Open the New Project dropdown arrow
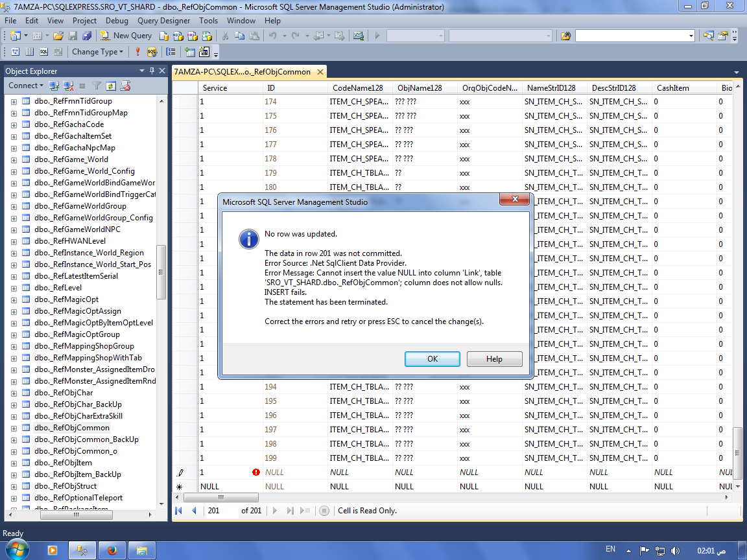This screenshot has height=560, width=747. pyautogui.click(x=25, y=36)
